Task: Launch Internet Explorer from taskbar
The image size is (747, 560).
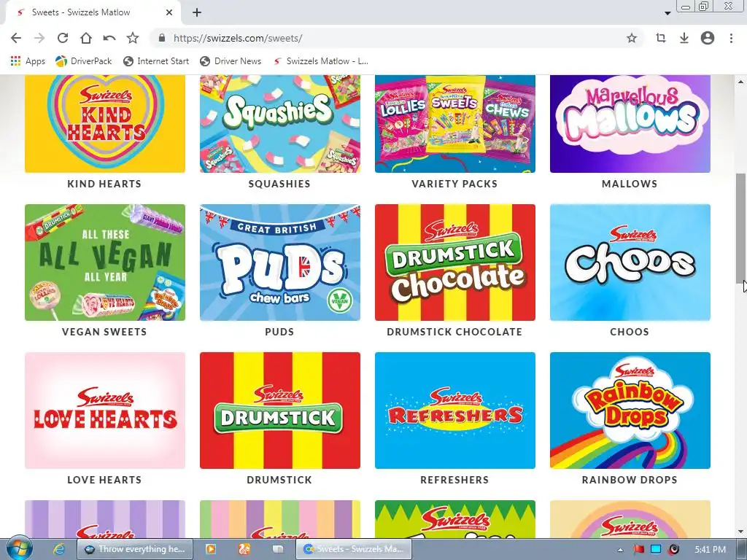Action: coord(59,549)
